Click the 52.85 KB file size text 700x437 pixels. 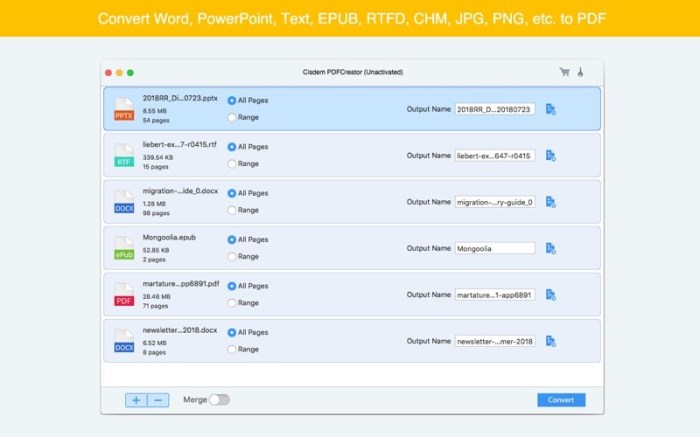[156, 250]
